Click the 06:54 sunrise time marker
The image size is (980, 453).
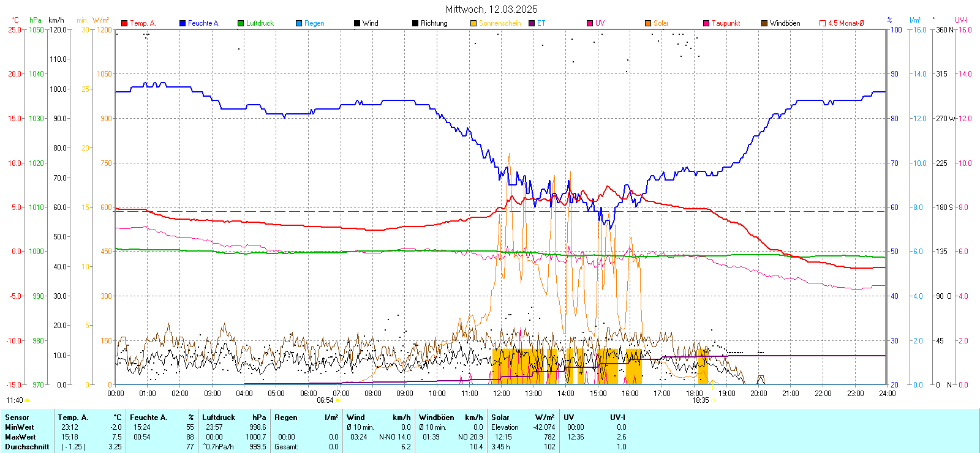325,400
